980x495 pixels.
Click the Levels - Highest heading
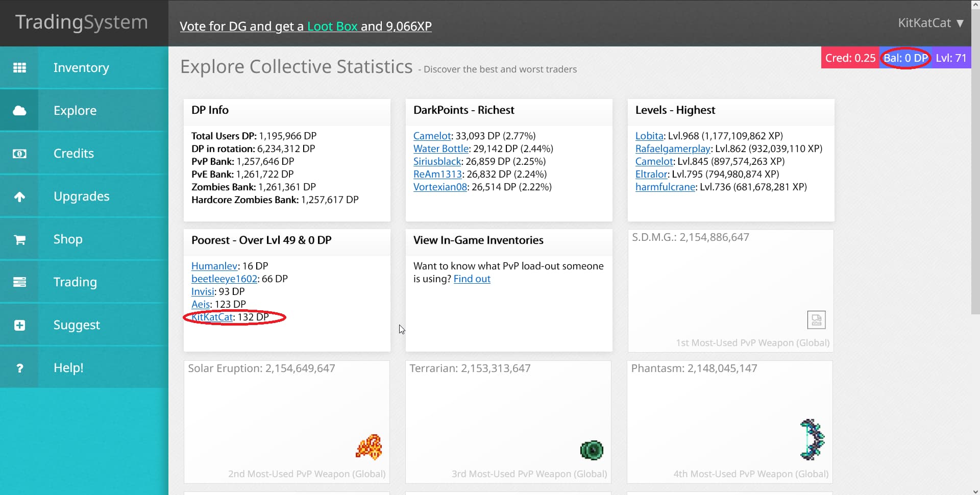point(675,110)
